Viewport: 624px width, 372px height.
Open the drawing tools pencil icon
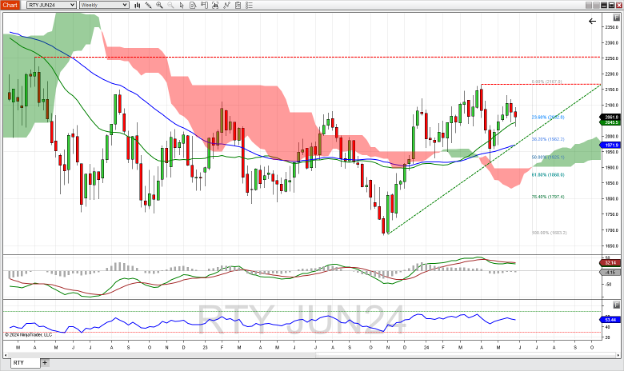tap(148, 5)
